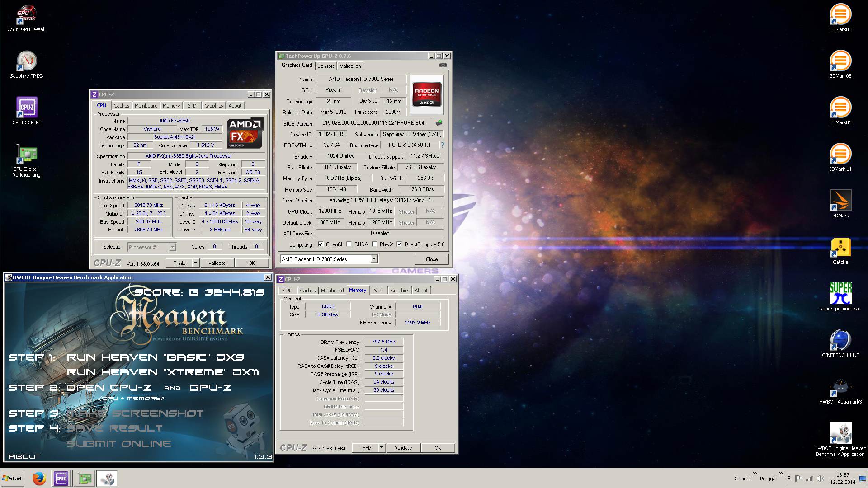Click Run Heaven "Xtreme" DX11

click(163, 372)
